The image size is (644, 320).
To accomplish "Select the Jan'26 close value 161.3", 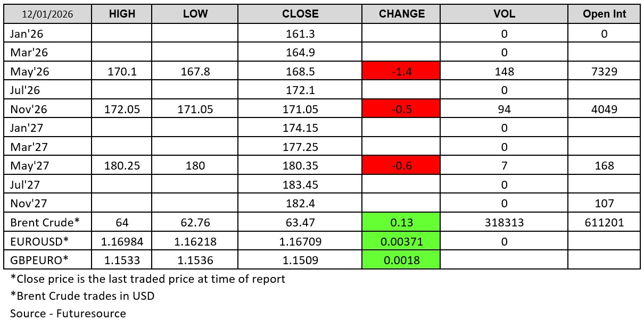I will [300, 34].
